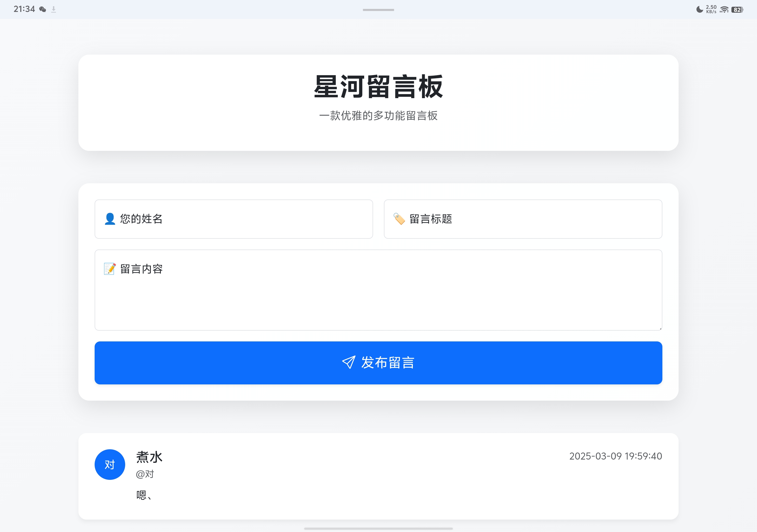Click the paper plane send icon
Image resolution: width=757 pixels, height=532 pixels.
348,362
